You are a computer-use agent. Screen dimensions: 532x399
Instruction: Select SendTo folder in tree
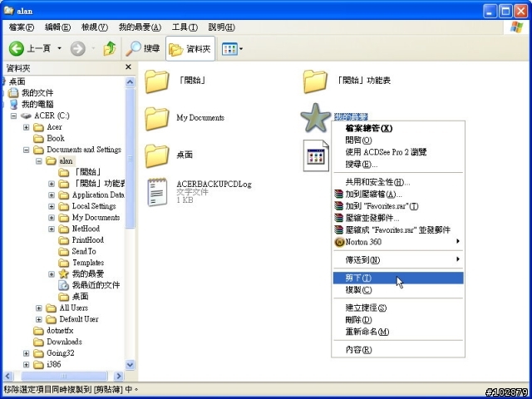tap(77, 251)
